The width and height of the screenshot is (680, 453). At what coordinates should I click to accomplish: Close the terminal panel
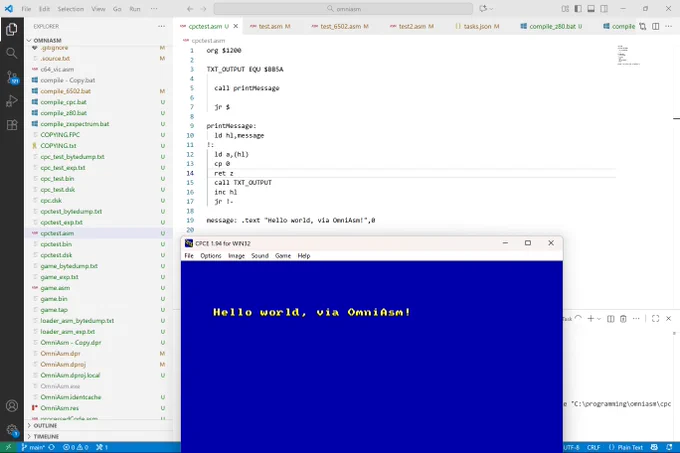coord(669,319)
